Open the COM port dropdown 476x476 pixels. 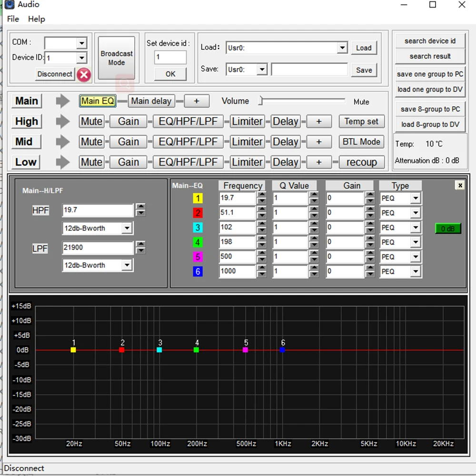point(82,43)
